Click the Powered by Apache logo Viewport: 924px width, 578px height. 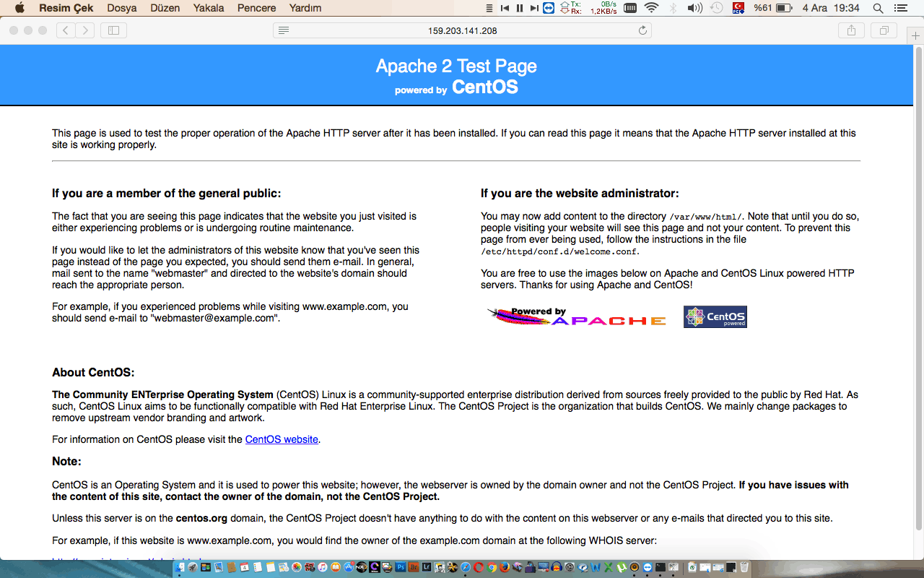pyautogui.click(x=577, y=316)
